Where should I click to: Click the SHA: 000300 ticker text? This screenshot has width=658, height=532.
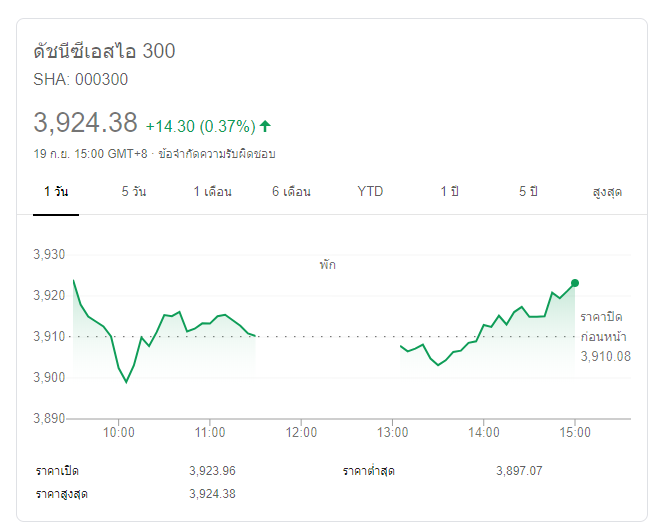click(x=81, y=80)
